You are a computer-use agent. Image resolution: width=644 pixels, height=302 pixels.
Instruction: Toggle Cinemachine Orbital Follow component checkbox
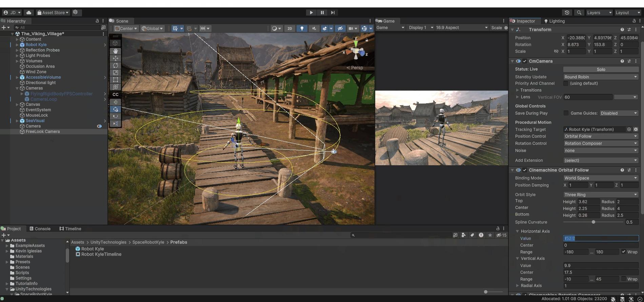coord(525,170)
